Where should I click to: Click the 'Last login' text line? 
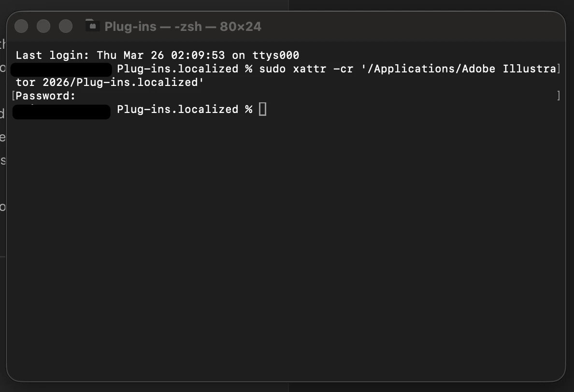158,55
